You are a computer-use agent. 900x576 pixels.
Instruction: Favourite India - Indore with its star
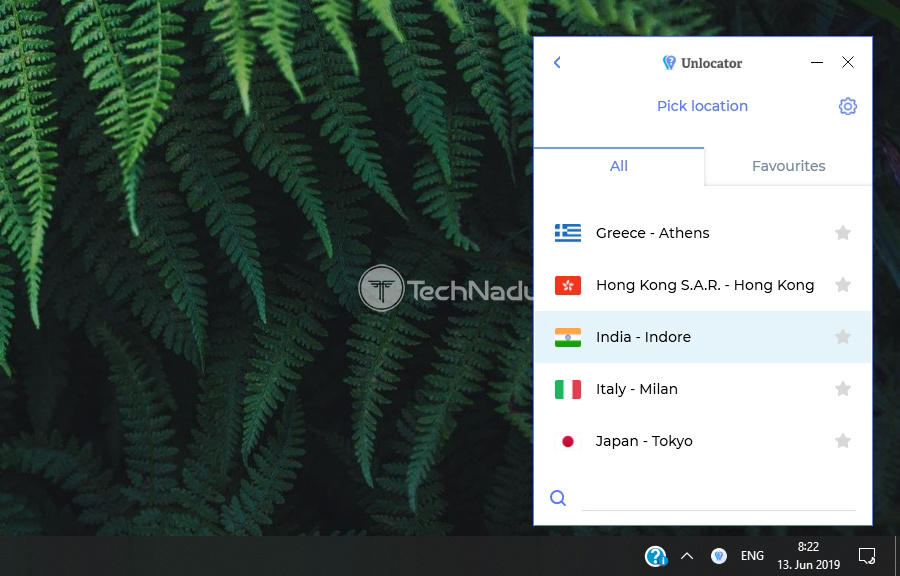(843, 337)
